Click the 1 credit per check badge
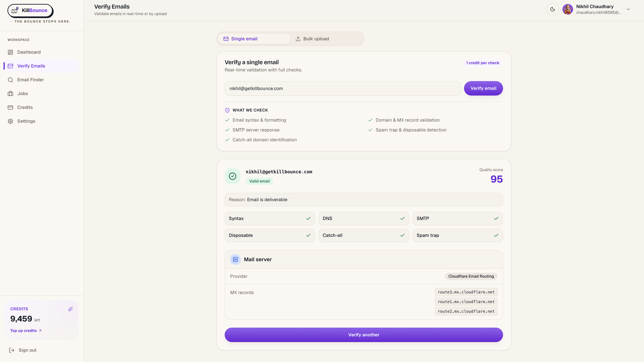644x362 pixels. pyautogui.click(x=482, y=63)
